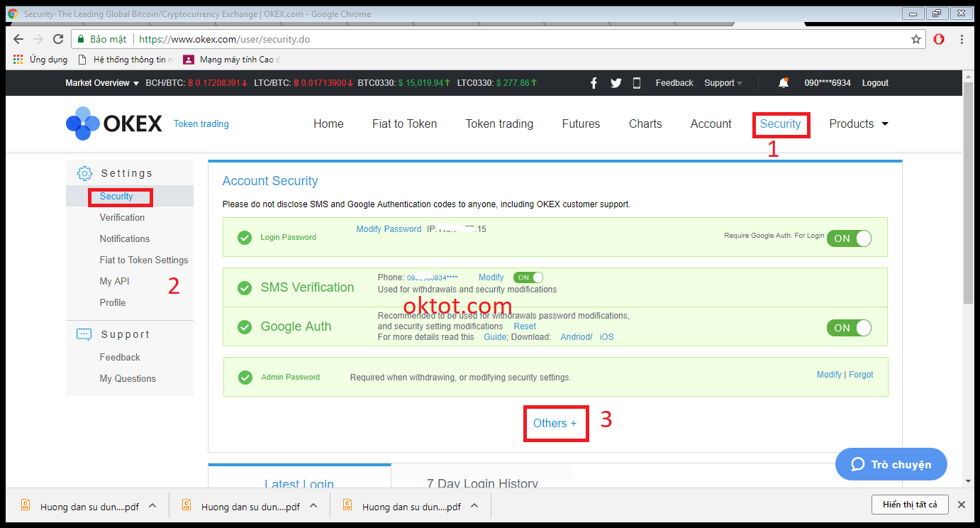Go to the Futures nav tab
980x528 pixels.
pyautogui.click(x=581, y=123)
